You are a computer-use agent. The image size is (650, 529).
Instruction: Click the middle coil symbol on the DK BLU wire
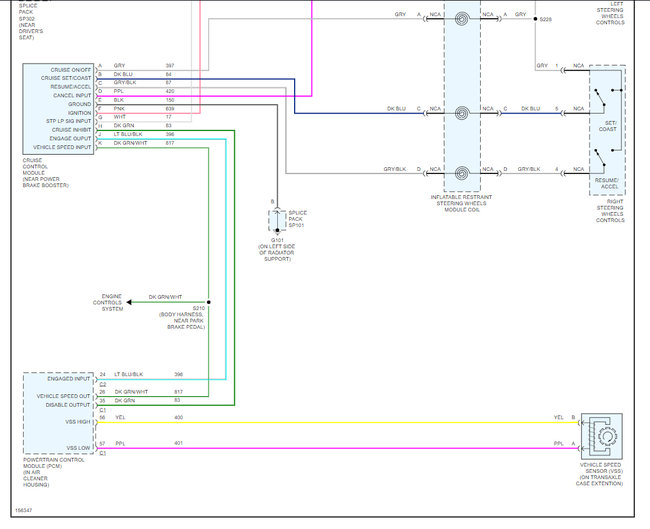click(x=462, y=113)
